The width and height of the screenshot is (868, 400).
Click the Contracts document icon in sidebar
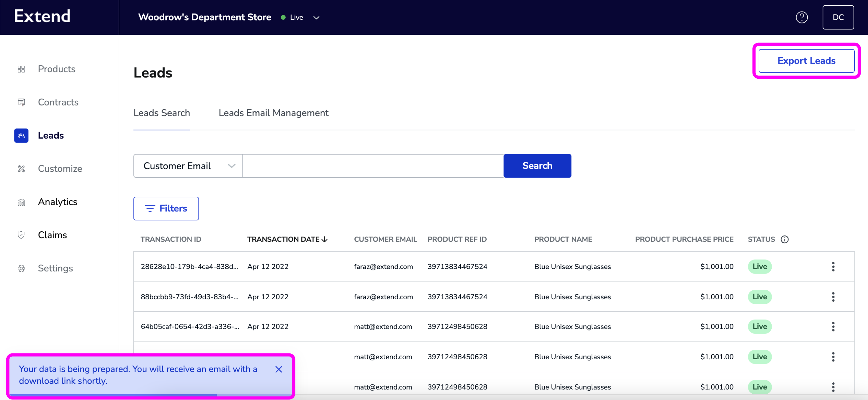(21, 102)
